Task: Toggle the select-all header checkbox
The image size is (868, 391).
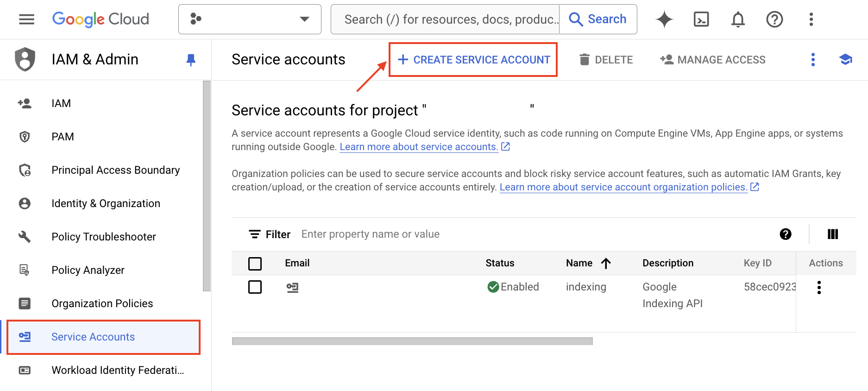Action: 255,264
